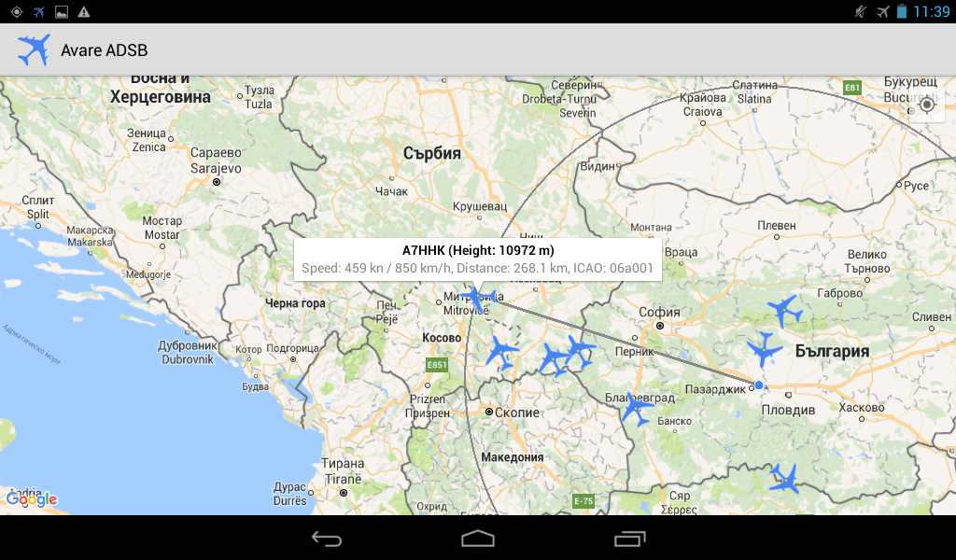Image resolution: width=956 pixels, height=560 pixels.
Task: Tap the Tuzla city label
Action: click(259, 105)
